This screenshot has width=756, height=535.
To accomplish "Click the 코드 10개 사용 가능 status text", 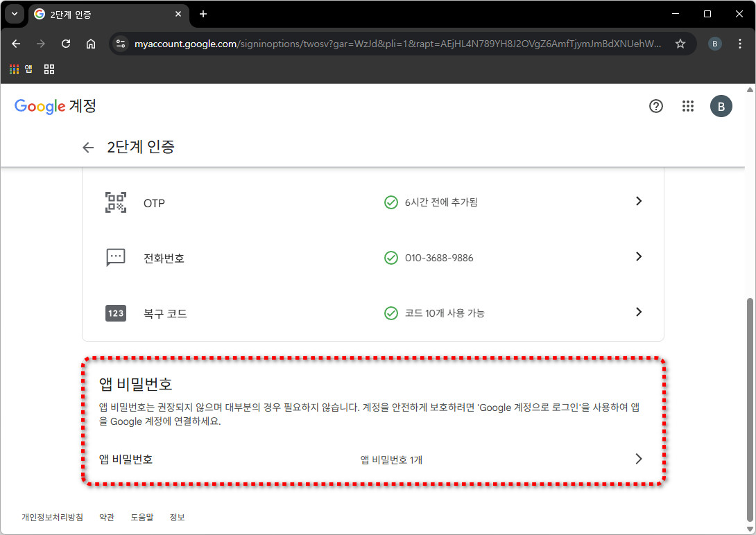I will (x=445, y=313).
